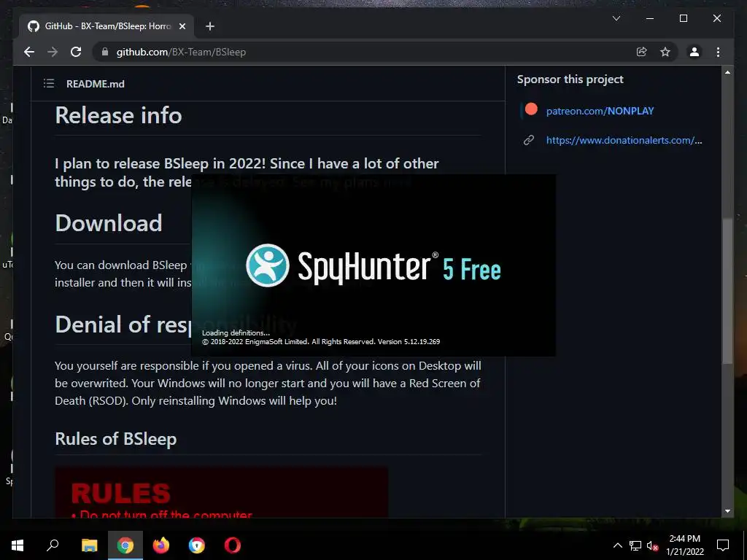This screenshot has width=747, height=560.
Task: Share this page using the share icon
Action: click(642, 52)
